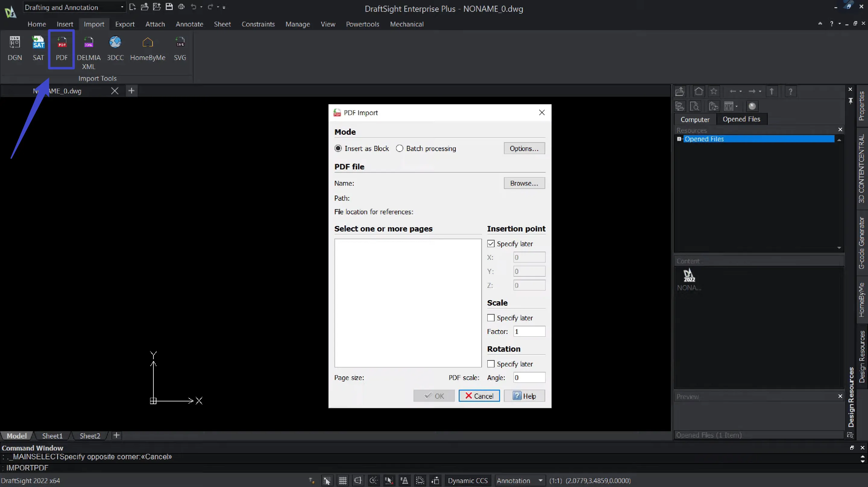868x487 pixels.
Task: Click Browse to select PDF file
Action: point(523,183)
